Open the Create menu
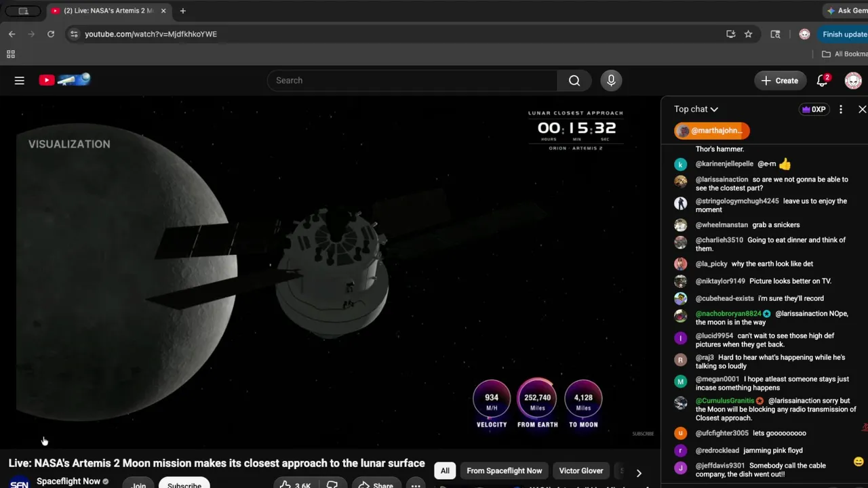 [780, 81]
